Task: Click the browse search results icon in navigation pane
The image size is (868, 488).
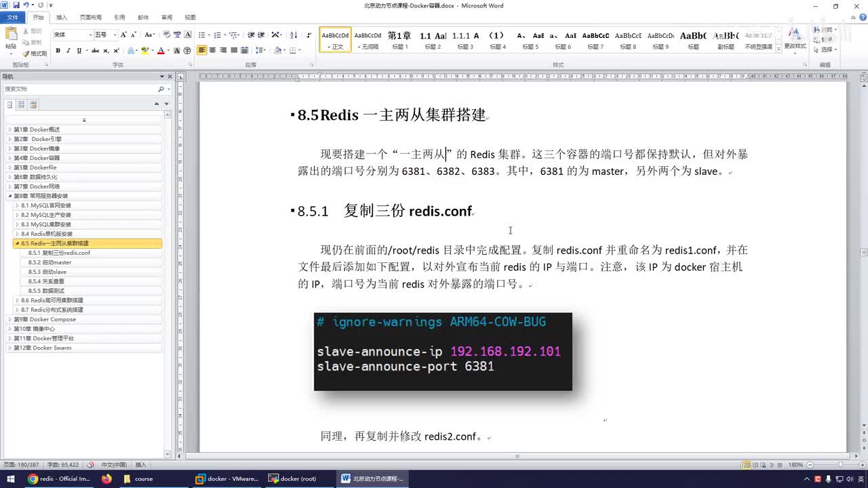Action: [33, 104]
